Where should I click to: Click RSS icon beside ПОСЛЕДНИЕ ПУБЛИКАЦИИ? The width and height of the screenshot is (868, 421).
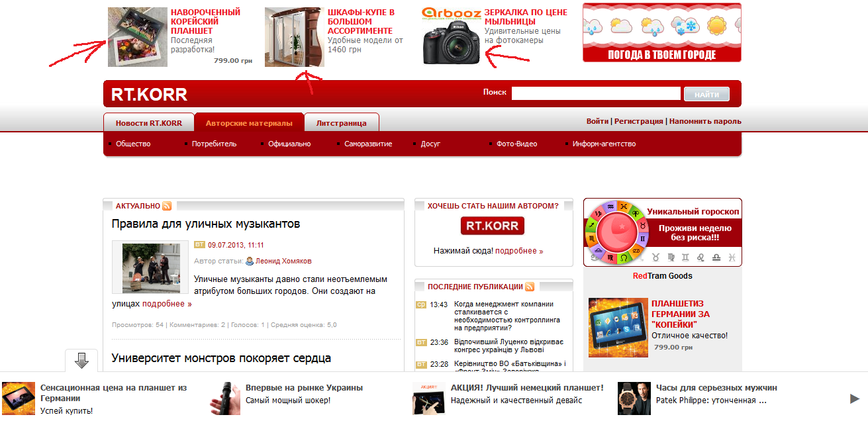click(529, 287)
